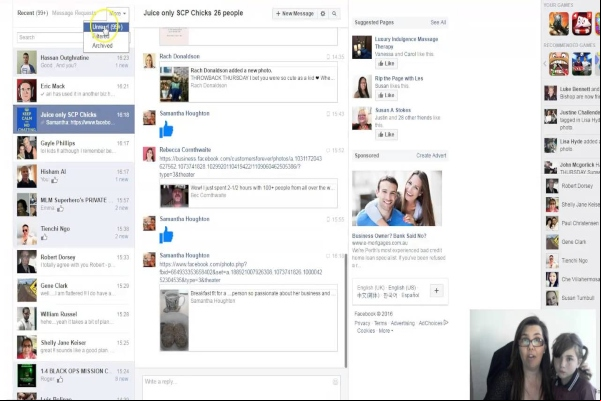Screen dimensions: 601x401
Task: Click the thumbs-up icon under Hisham Al
Action: [54, 180]
